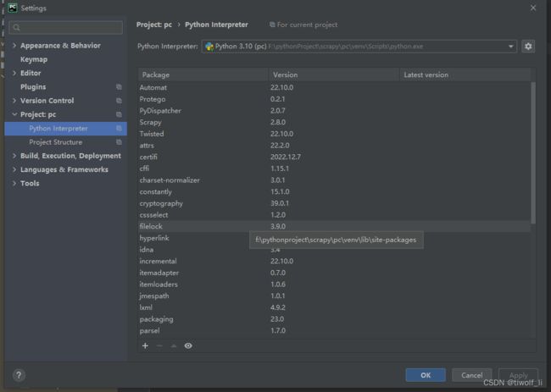The width and height of the screenshot is (551, 392).
Task: Click the PyCharm logo in title bar
Action: tap(13, 8)
